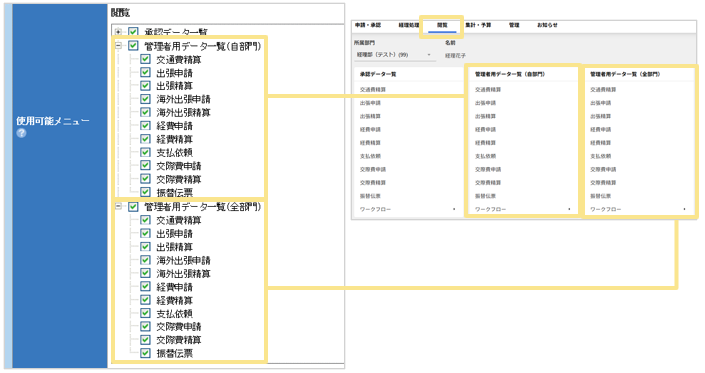705x373 pixels.
Task: Go to the 管理 tab
Action: click(514, 25)
